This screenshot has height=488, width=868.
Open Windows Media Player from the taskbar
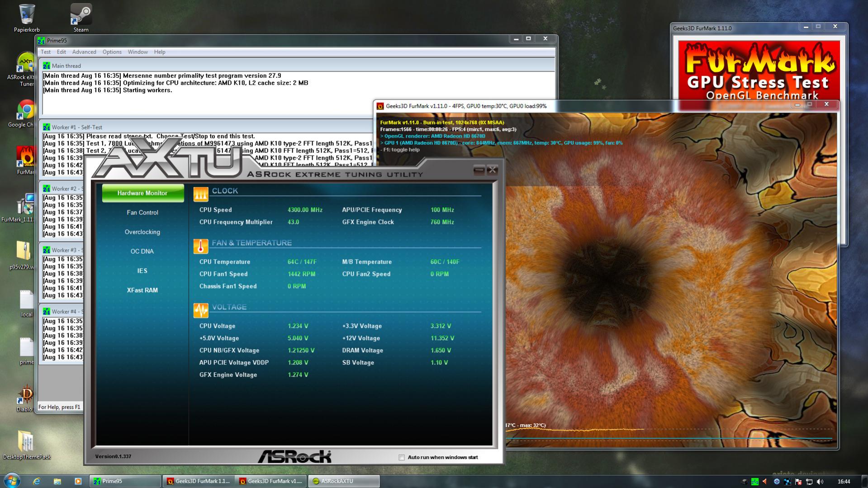pyautogui.click(x=78, y=481)
